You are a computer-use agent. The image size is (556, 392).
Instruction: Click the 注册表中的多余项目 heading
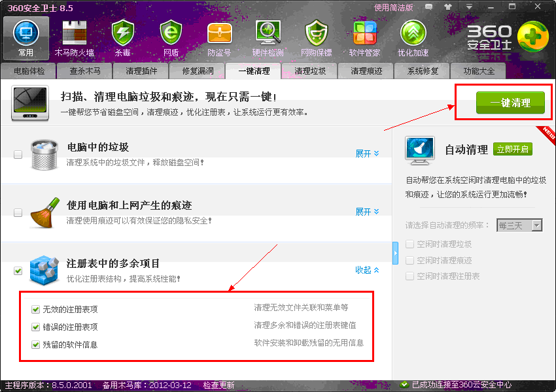pos(113,263)
